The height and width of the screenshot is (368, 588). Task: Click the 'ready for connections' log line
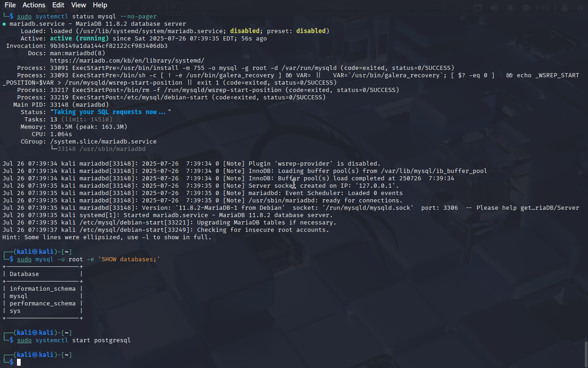pos(203,201)
